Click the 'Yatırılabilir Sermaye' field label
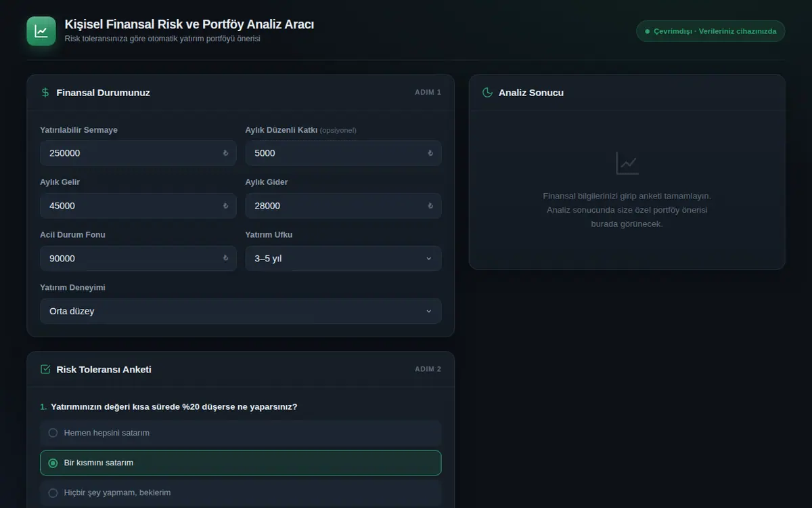The height and width of the screenshot is (508, 812). click(79, 130)
